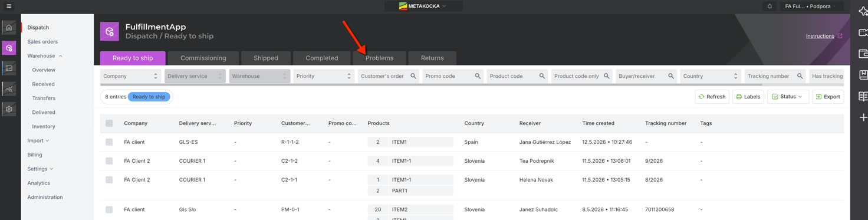Collapse the Warehouse sidebar section
The width and height of the screenshot is (868, 220).
tap(60, 56)
